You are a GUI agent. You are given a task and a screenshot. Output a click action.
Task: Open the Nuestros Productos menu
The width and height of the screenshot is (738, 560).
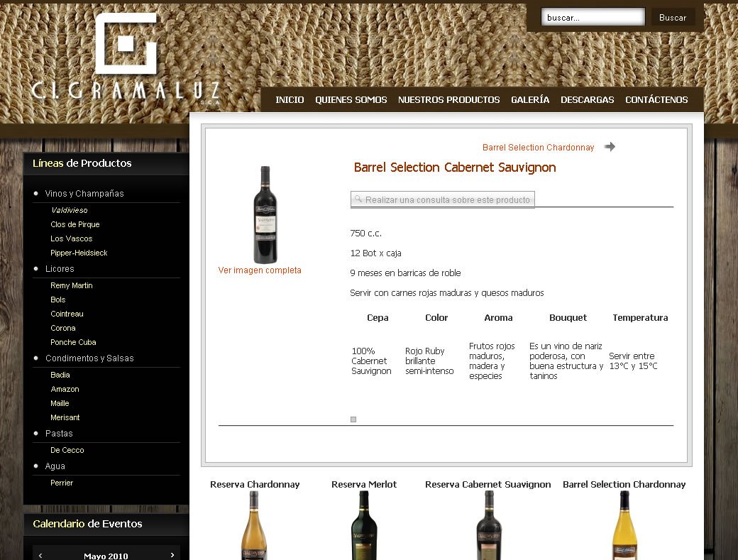448,100
